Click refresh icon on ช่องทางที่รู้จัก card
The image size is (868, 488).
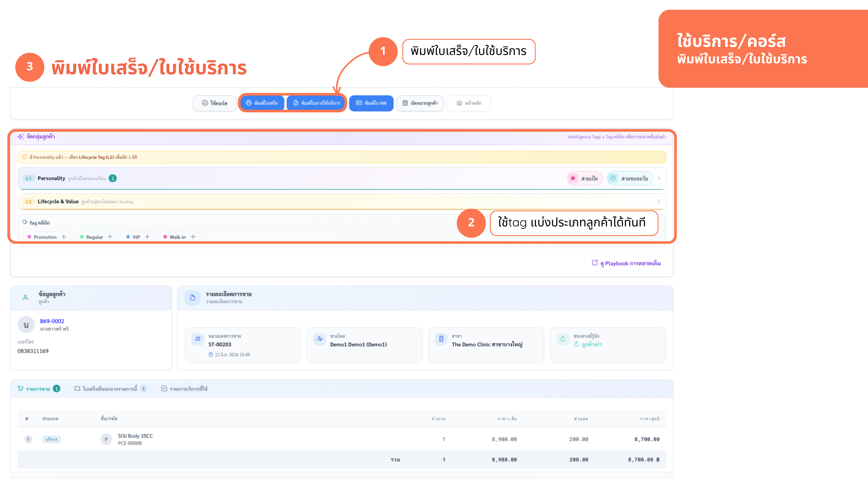563,339
